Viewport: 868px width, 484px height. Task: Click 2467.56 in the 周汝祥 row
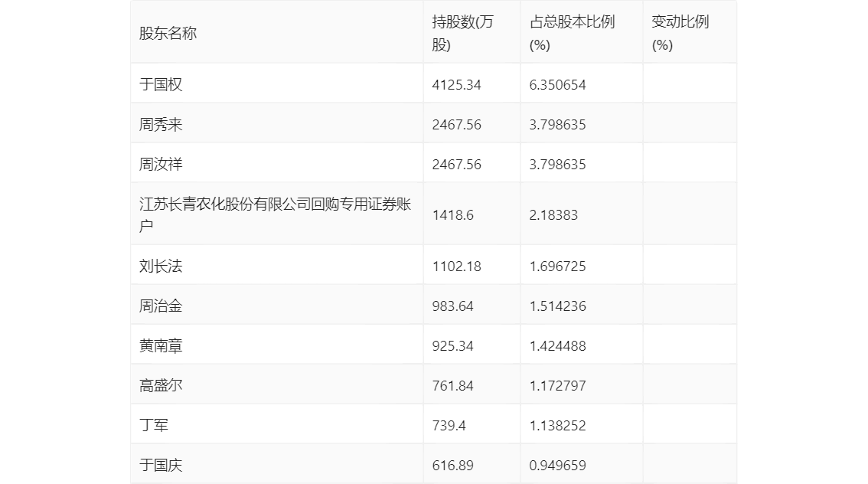pos(457,165)
